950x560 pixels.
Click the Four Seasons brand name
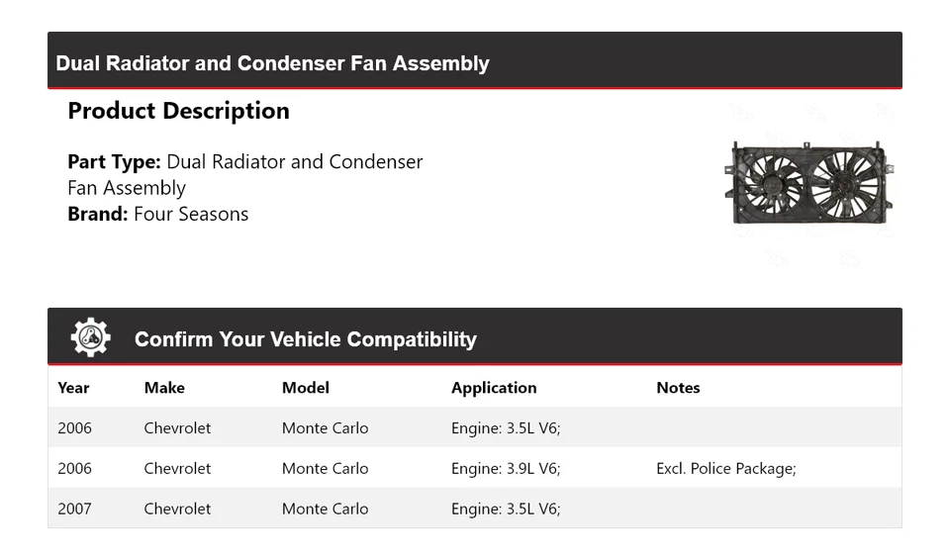click(191, 214)
